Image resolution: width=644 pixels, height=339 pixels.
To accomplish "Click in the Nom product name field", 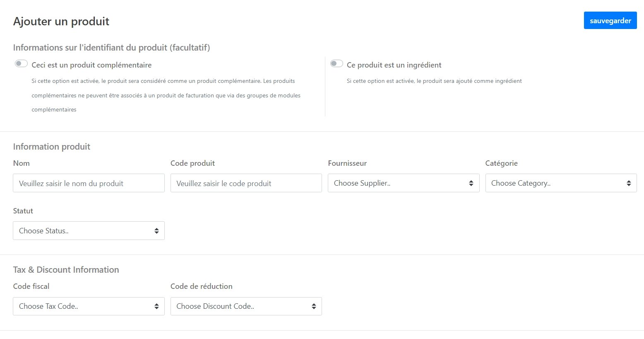I will (x=89, y=183).
